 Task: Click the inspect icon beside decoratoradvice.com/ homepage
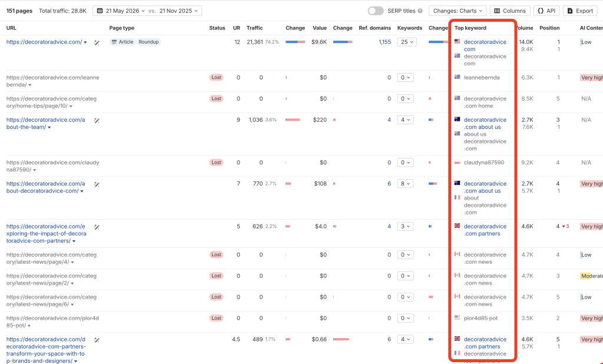click(x=97, y=43)
